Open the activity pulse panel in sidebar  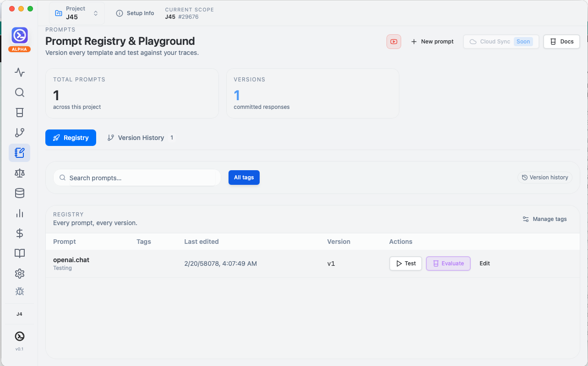pos(19,72)
